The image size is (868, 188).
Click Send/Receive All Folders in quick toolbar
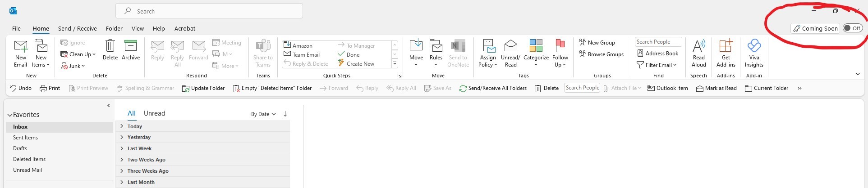pos(493,88)
